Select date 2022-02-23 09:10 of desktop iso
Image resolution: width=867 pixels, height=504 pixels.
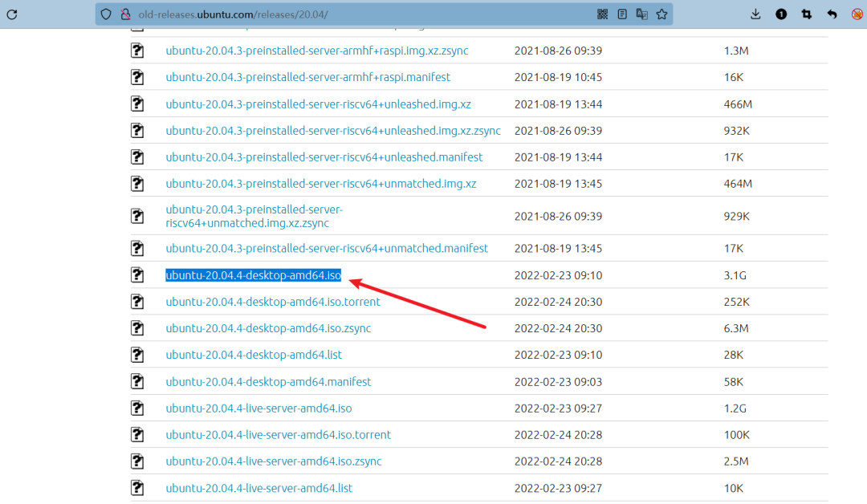tap(558, 275)
